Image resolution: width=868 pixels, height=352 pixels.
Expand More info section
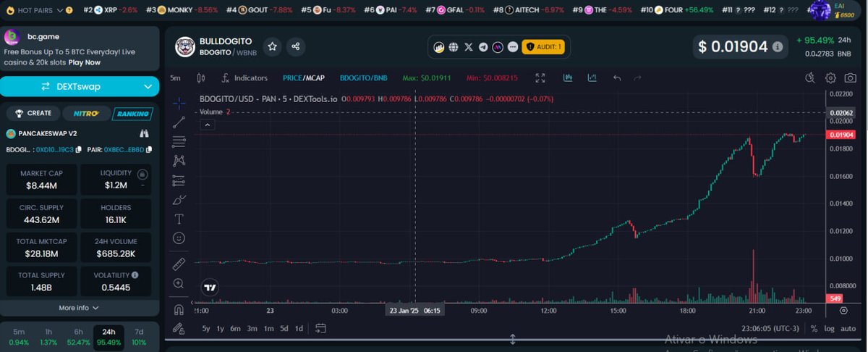coord(80,308)
